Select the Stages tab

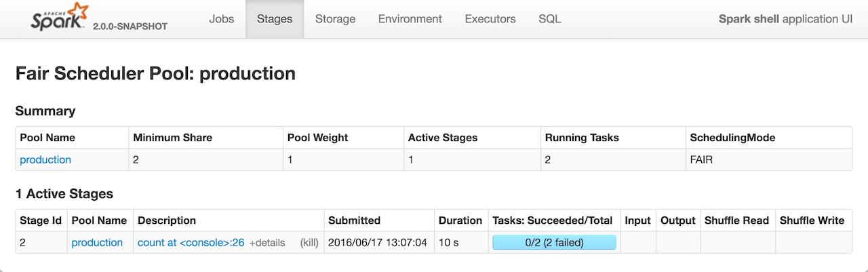(275, 19)
